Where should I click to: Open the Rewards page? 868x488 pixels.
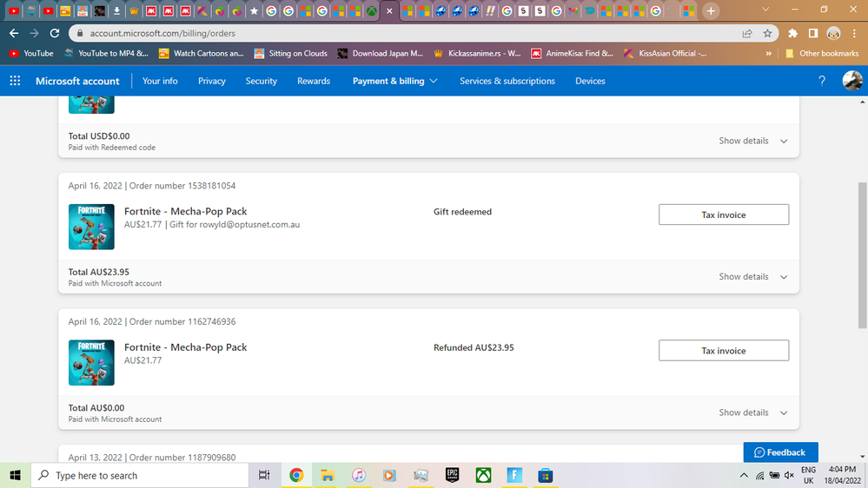pyautogui.click(x=314, y=81)
